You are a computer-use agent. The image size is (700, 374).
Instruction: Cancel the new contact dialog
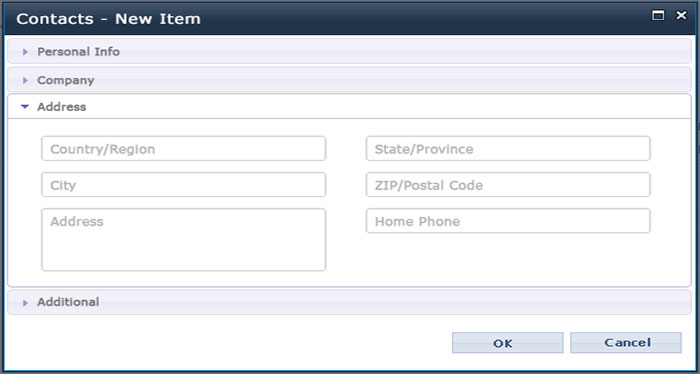click(x=626, y=343)
